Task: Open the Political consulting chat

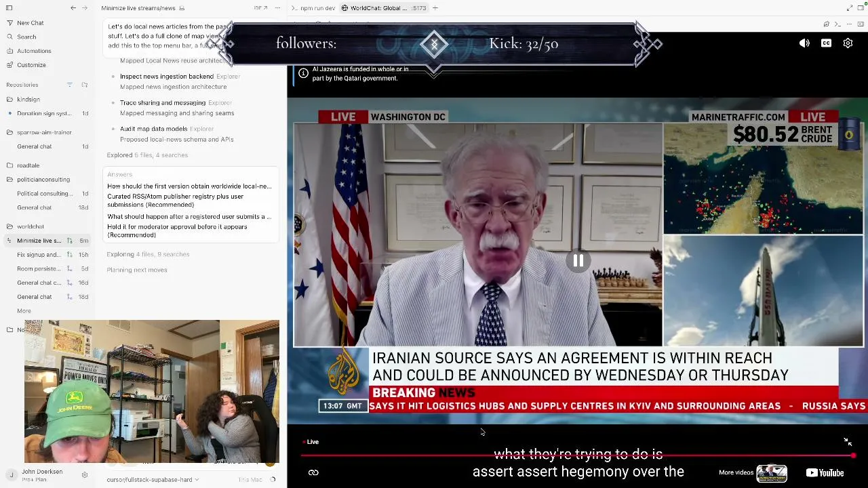Action: pos(47,194)
